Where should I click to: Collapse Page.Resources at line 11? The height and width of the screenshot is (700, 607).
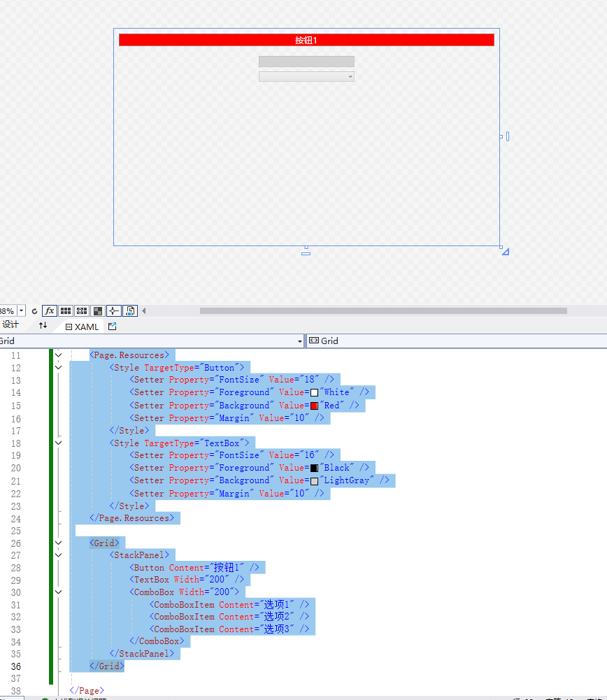coord(59,355)
